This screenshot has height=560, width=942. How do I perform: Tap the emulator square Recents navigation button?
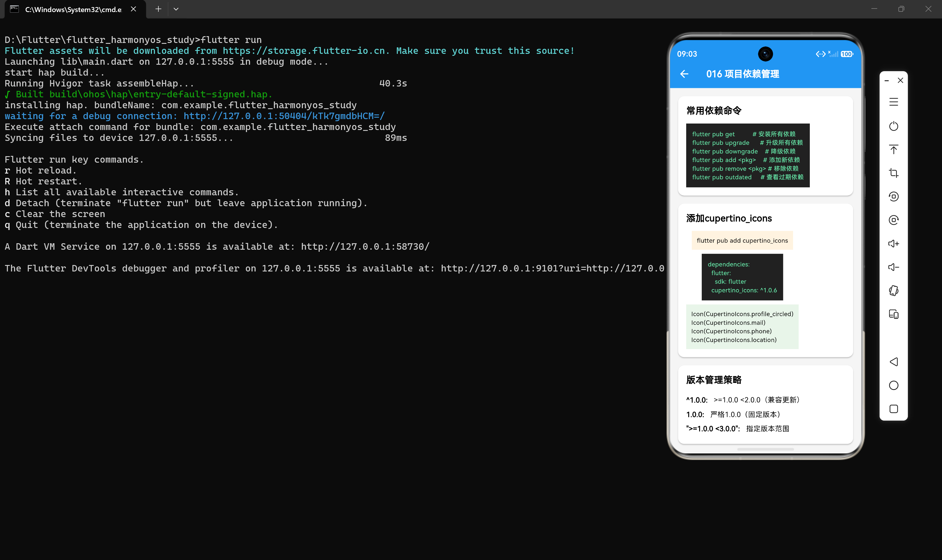point(893,409)
